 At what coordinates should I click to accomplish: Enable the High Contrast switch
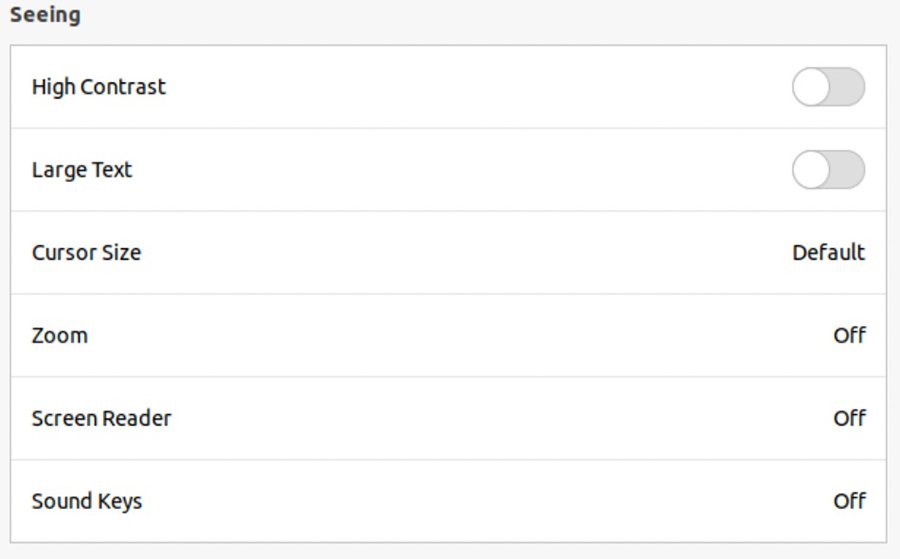[x=828, y=87]
